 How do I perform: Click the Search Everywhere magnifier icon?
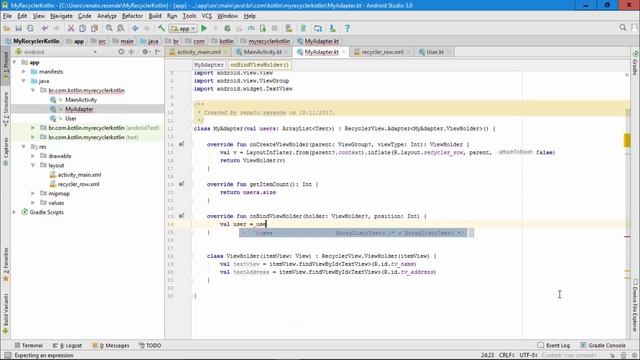[x=623, y=27]
